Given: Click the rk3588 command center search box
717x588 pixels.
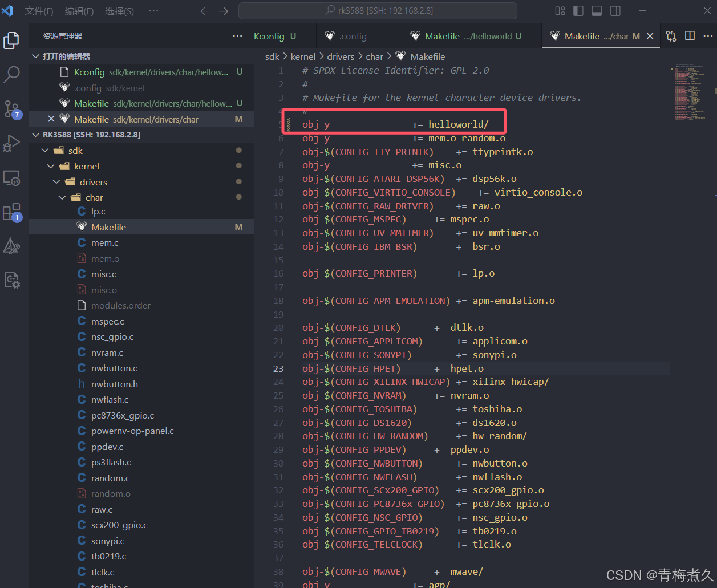Looking at the screenshot, I should 378,11.
